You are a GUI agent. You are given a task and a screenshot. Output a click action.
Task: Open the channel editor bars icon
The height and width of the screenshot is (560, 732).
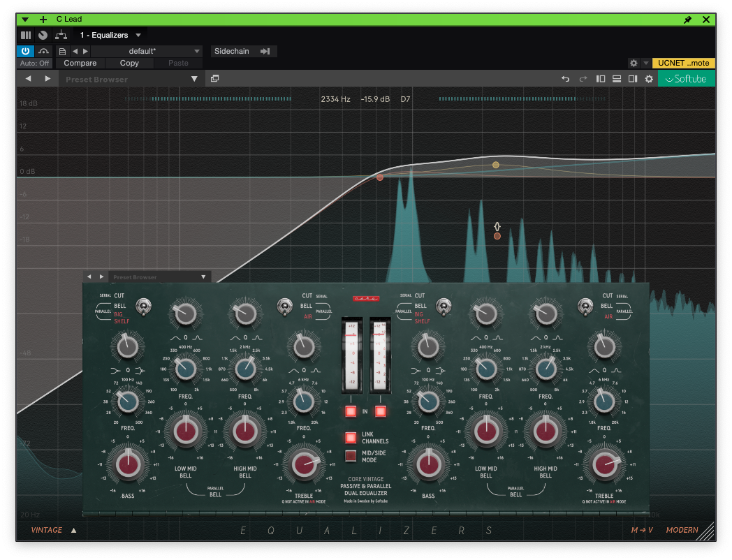[26, 35]
